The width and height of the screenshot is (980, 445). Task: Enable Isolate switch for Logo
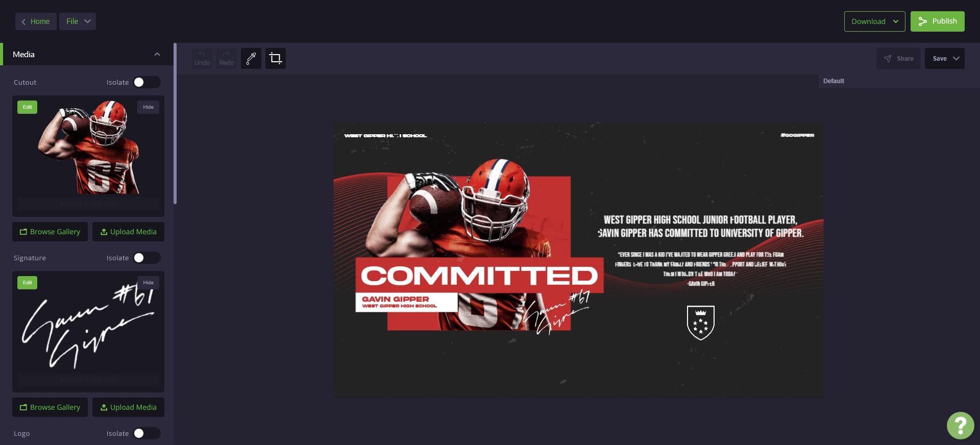pos(146,433)
